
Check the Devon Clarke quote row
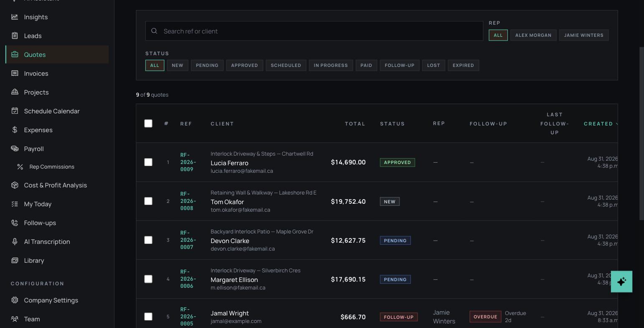click(148, 240)
